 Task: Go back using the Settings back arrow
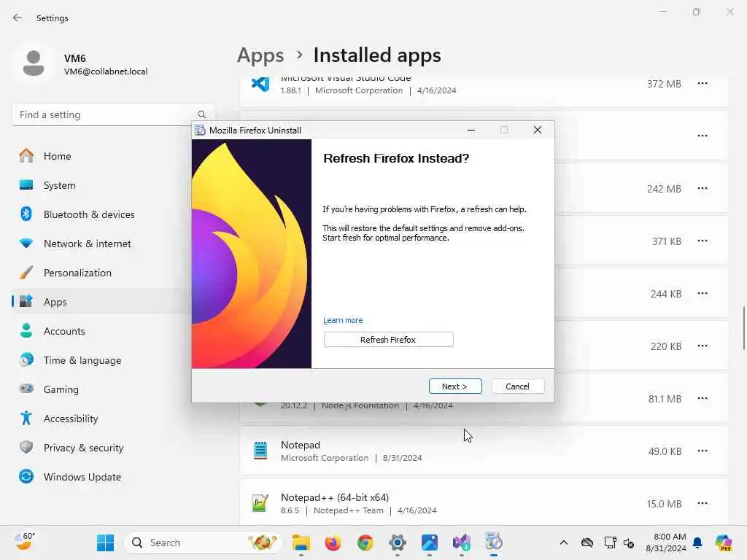click(18, 17)
